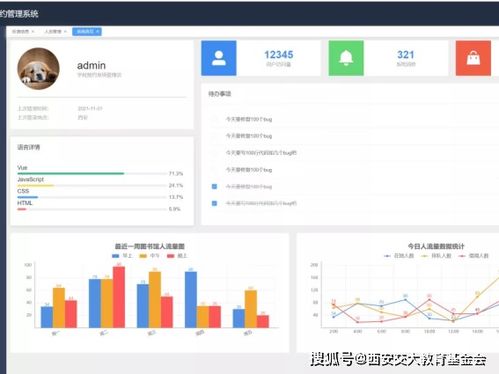The image size is (499, 374).
Task: Switch to the first tab in tab bar
Action: (20, 32)
